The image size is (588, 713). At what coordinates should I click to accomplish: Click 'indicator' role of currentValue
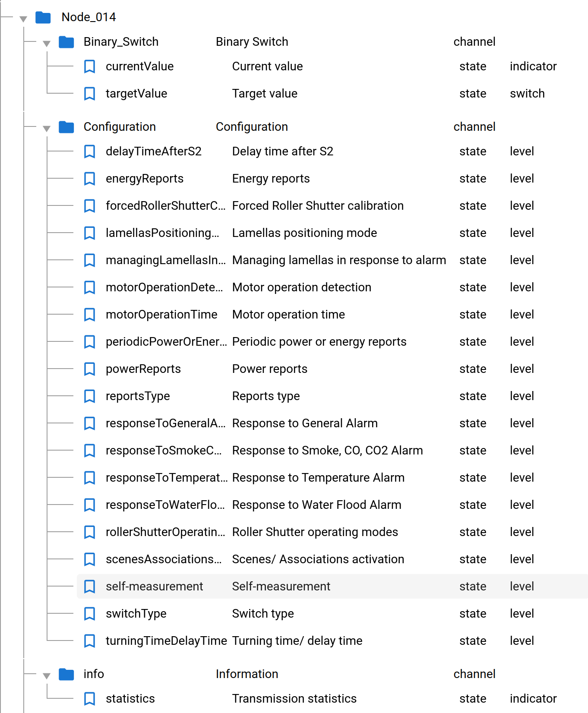pos(533,66)
